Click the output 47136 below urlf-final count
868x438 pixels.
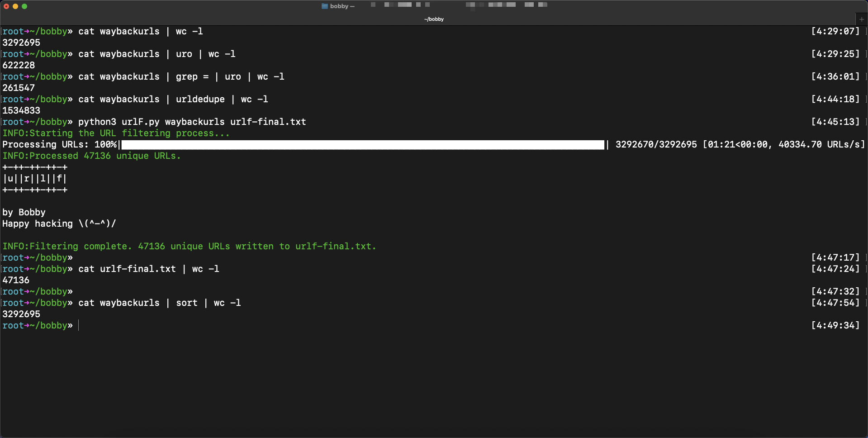tap(16, 280)
